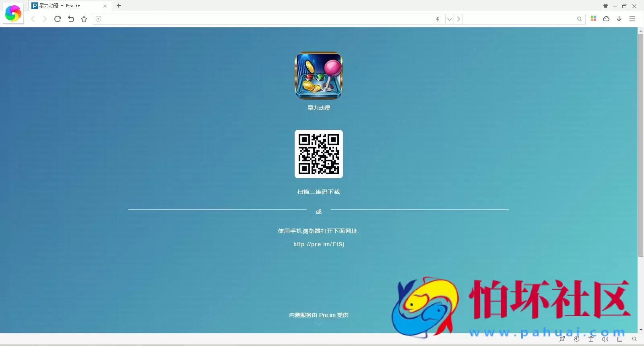Screen dimensions: 644x346
Task: Click the magnifier icon in search box
Action: click(579, 19)
